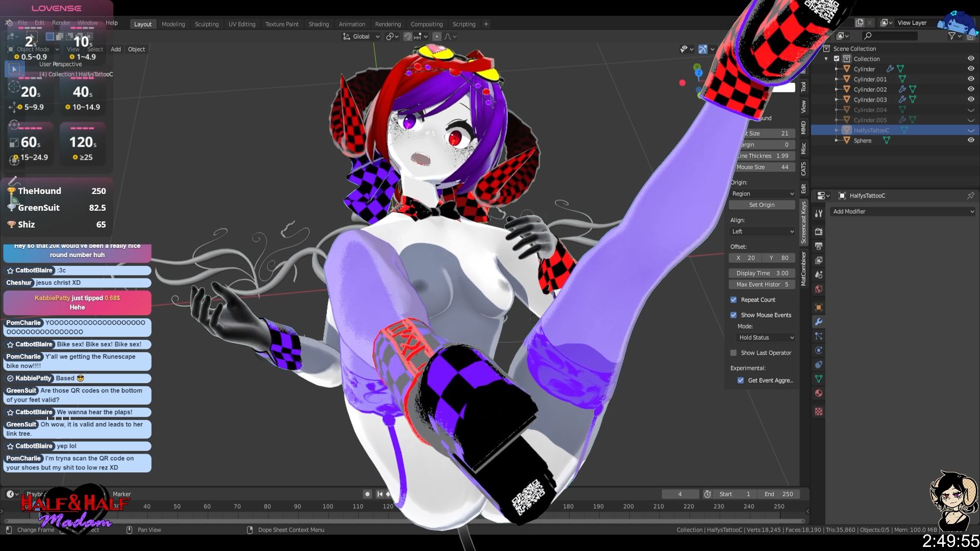This screenshot has width=980, height=551.
Task: Open the Object properties tab icon
Action: tap(819, 307)
